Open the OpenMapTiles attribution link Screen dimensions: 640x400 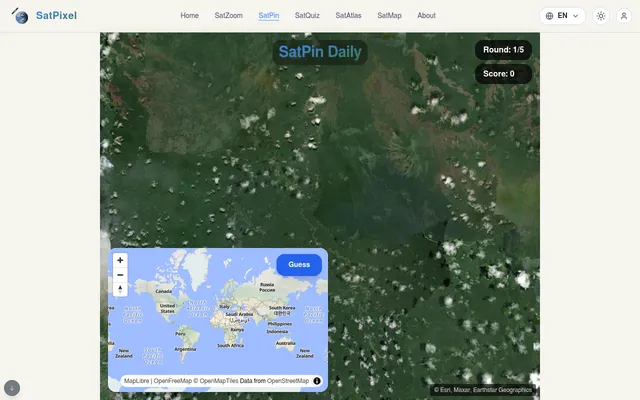point(215,381)
